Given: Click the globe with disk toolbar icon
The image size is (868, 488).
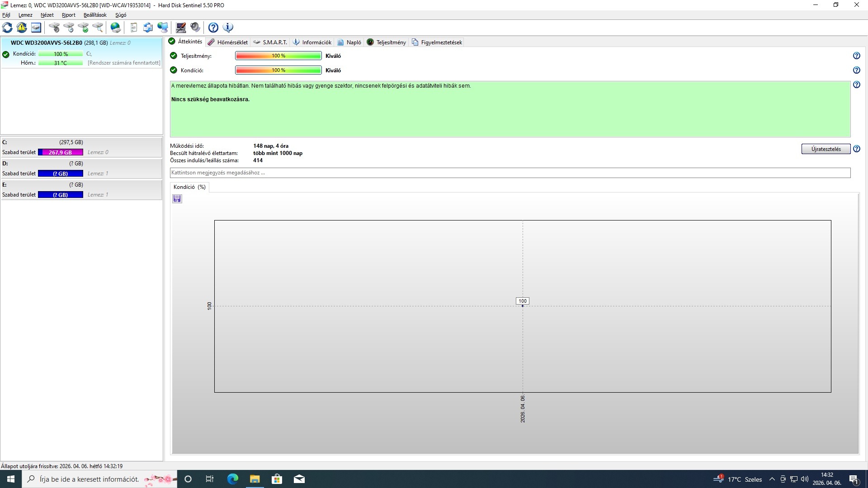Looking at the screenshot, I should [x=116, y=28].
